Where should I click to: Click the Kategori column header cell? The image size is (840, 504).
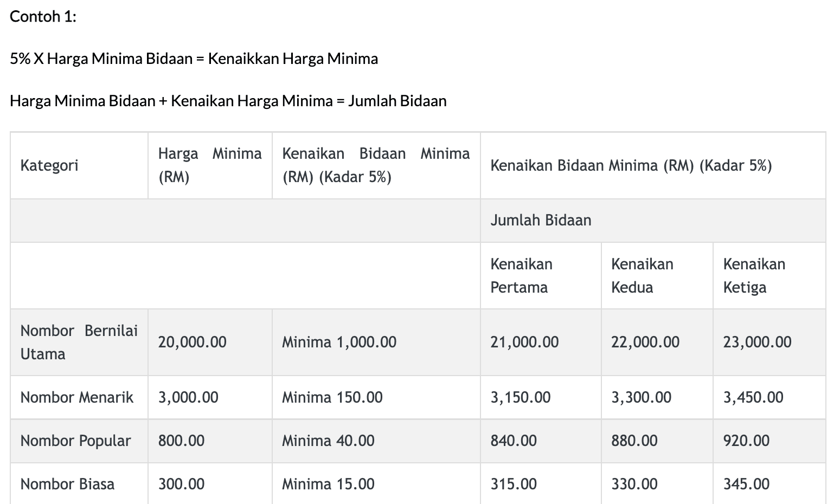click(x=79, y=165)
